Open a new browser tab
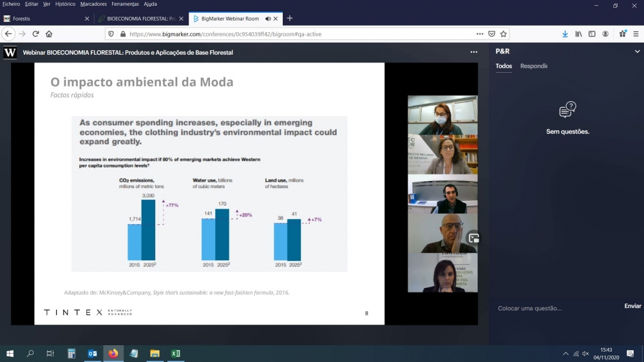644x362 pixels. tap(290, 19)
